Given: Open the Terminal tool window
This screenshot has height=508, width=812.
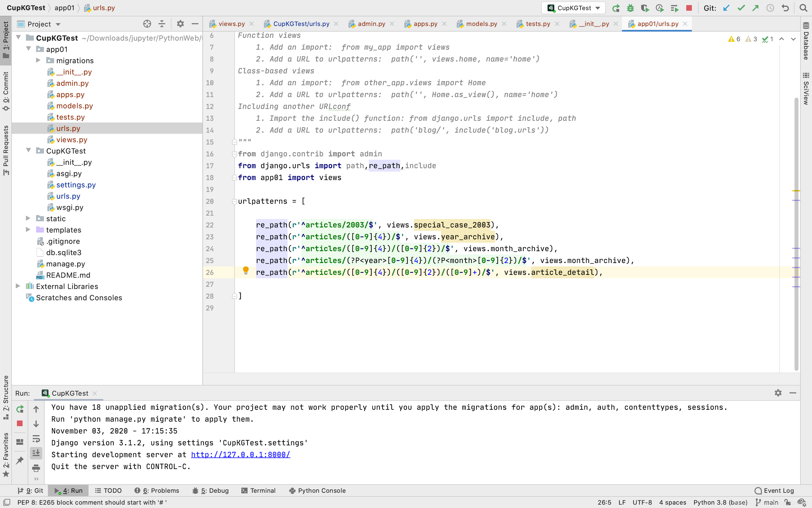Looking at the screenshot, I should (x=258, y=491).
